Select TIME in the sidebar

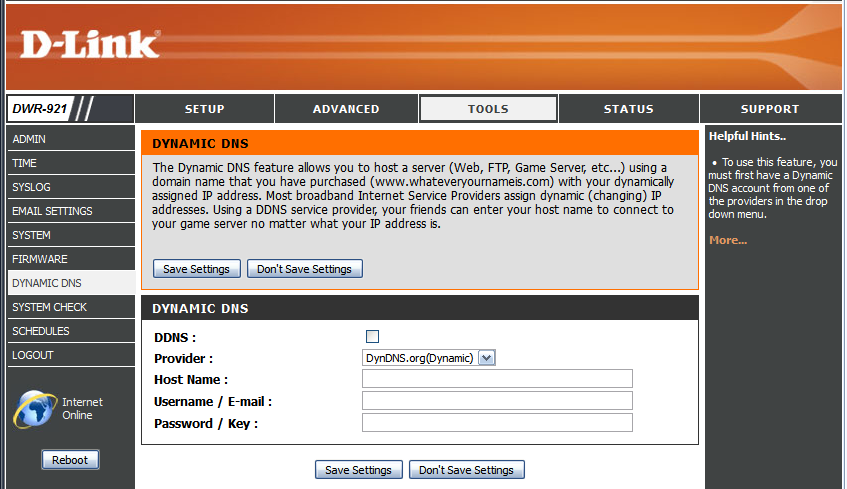(71, 163)
